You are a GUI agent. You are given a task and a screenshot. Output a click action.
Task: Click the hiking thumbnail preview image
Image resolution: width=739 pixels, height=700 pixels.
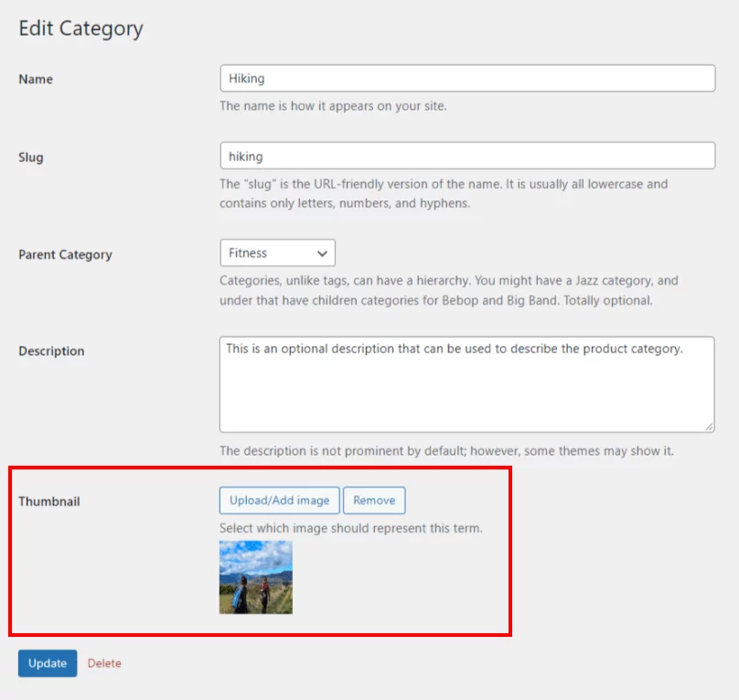point(256,576)
